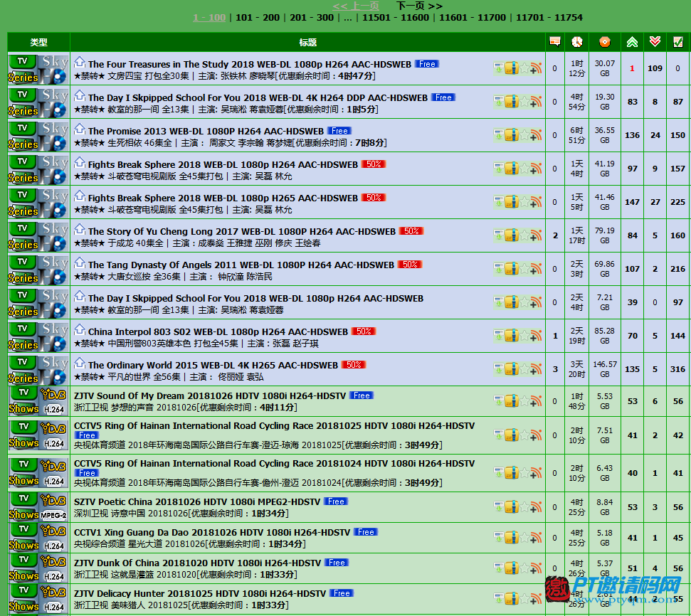
Task: Click the current page 1 - 100 indicator
Action: (209, 18)
